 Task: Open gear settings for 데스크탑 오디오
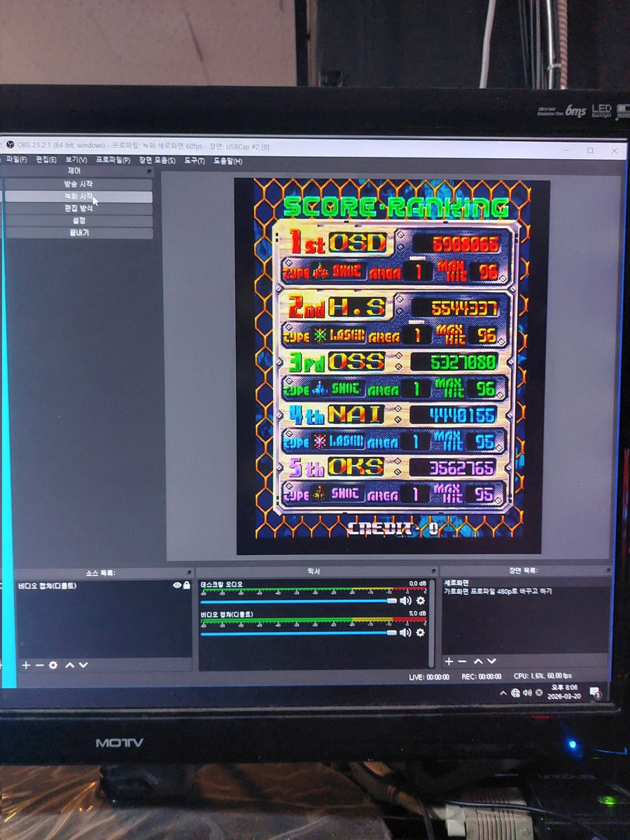click(x=421, y=601)
